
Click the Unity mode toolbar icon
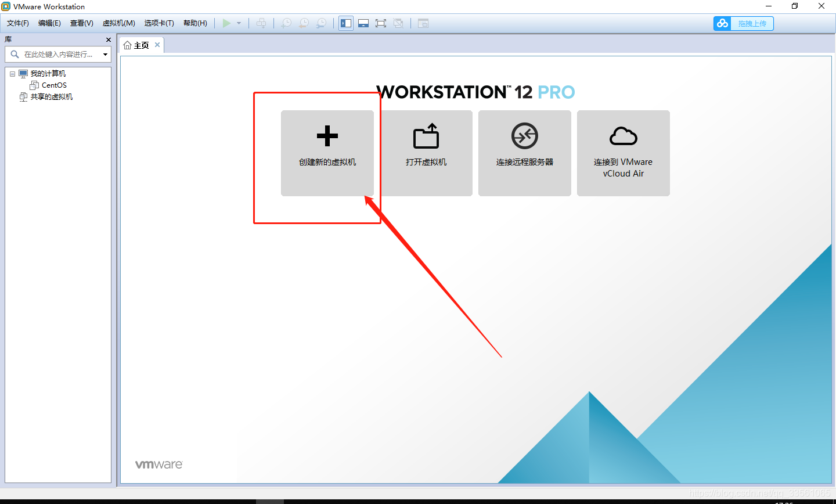coord(398,23)
